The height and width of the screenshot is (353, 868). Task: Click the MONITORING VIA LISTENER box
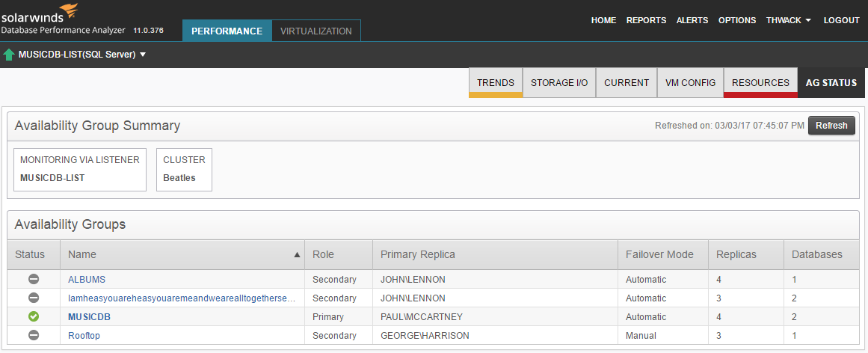tap(80, 170)
